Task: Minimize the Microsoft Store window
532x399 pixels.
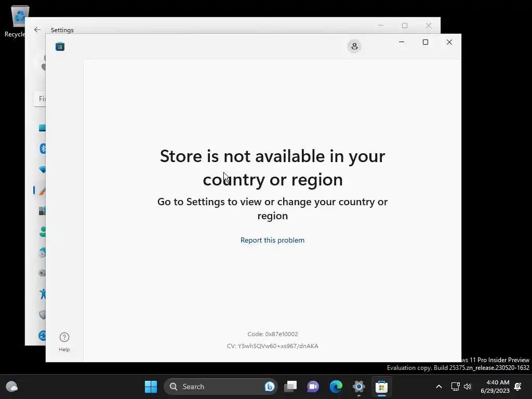Action: click(402, 42)
